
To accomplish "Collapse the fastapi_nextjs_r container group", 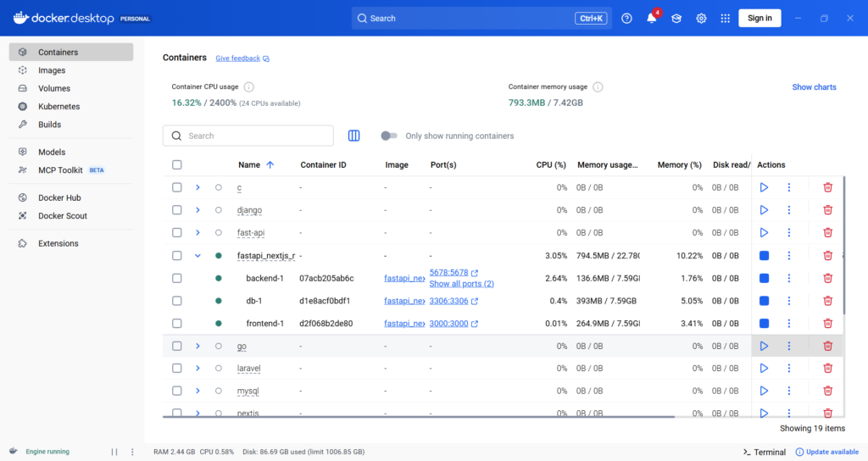I will [x=198, y=256].
